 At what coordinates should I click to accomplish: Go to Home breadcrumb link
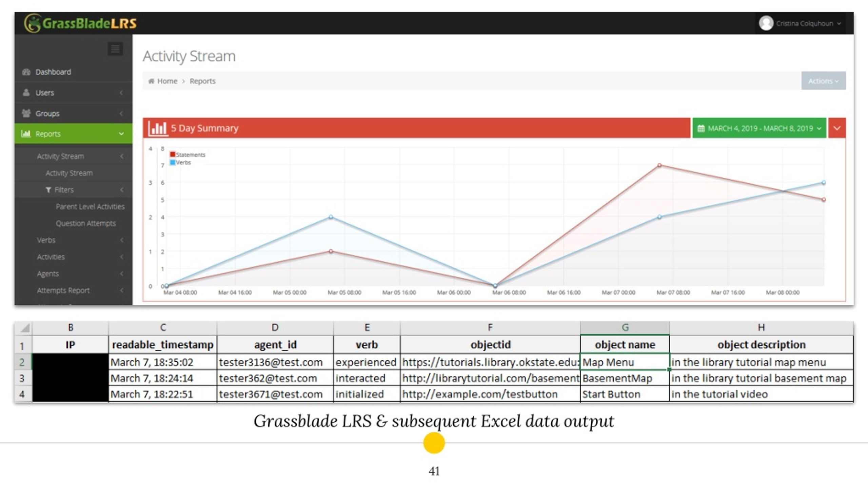[x=167, y=81]
